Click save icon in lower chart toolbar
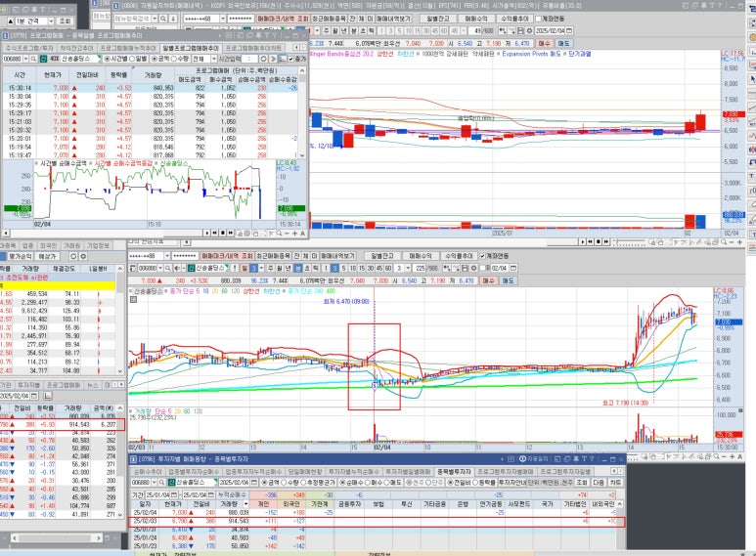Screen dimensions: 756x556 [466, 268]
